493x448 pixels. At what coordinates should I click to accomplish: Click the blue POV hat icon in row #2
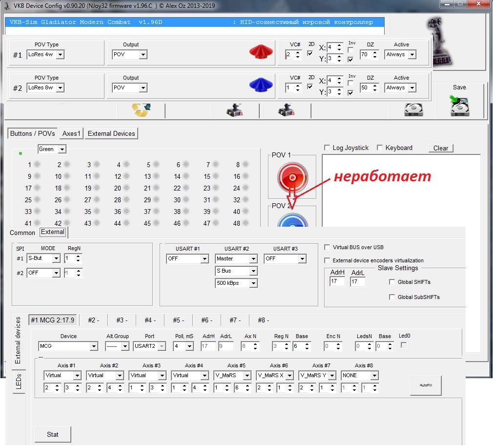click(x=261, y=85)
